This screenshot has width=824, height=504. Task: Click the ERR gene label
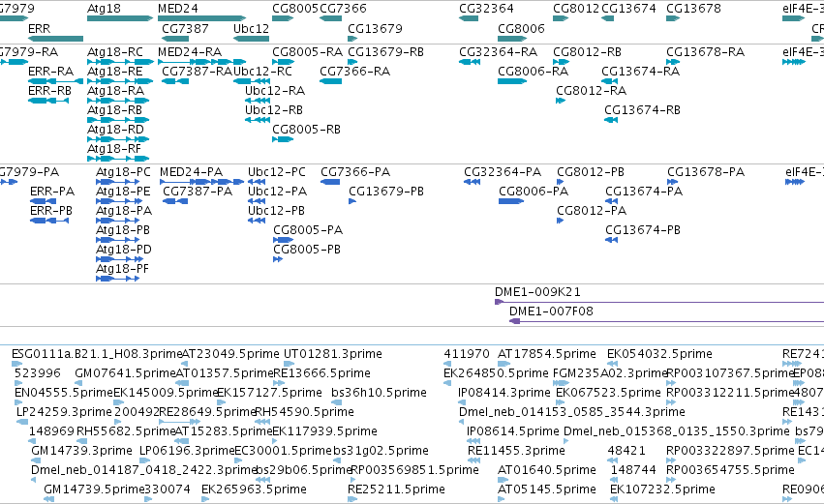(x=40, y=28)
